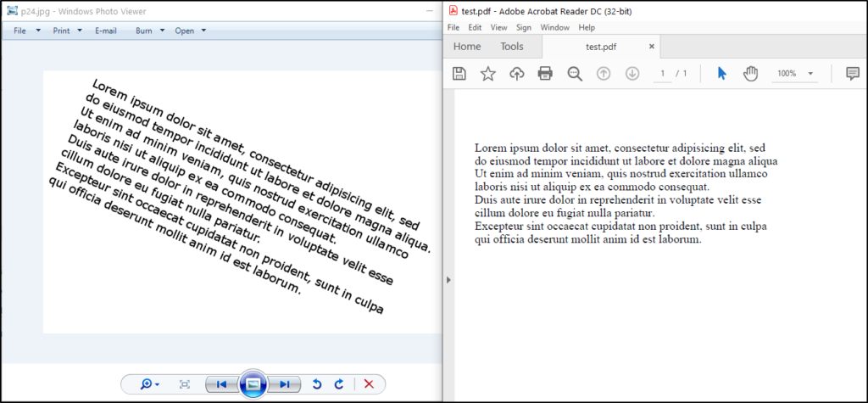The image size is (868, 403).
Task: Activate the Hand pan tool
Action: pos(750,74)
